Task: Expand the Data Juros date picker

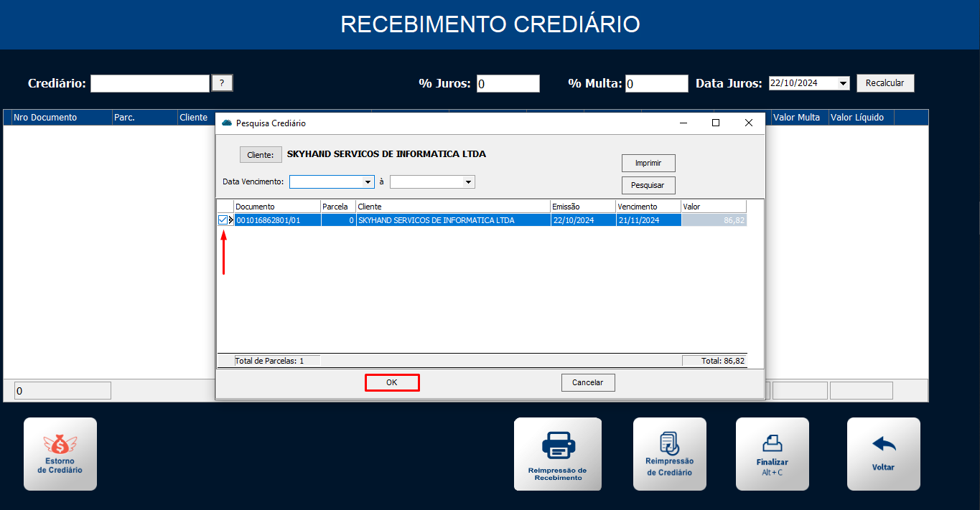Action: (x=843, y=83)
